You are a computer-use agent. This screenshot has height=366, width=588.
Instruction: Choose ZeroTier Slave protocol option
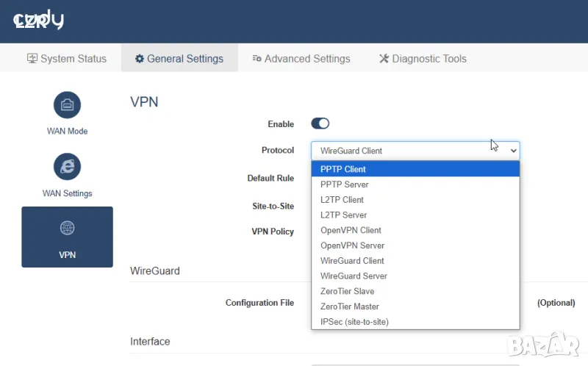[x=347, y=291]
